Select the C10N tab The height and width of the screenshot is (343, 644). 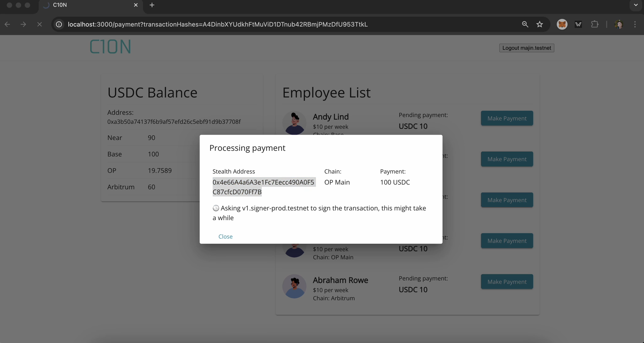[x=91, y=5]
